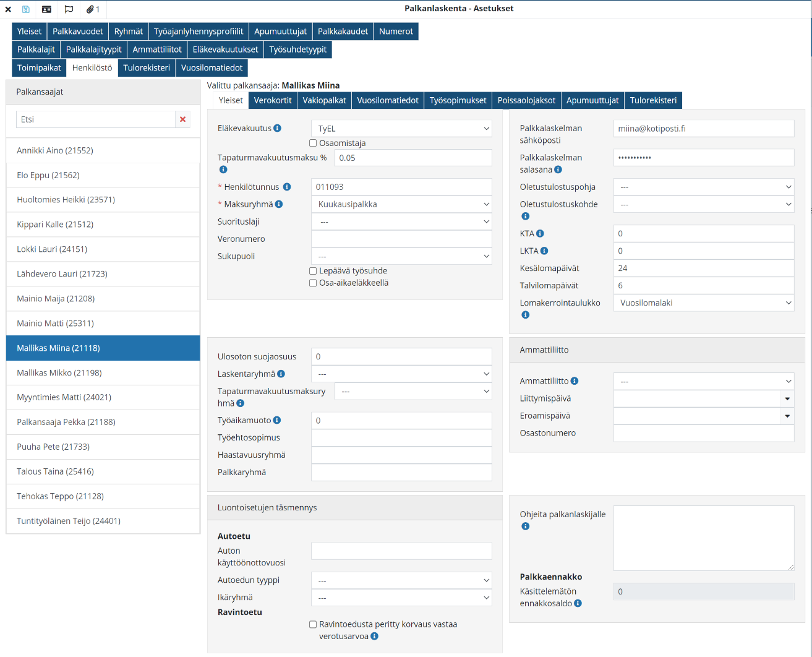Tick the Lepäävä työsuhde checkbox
The image size is (812, 657).
pos(313,271)
